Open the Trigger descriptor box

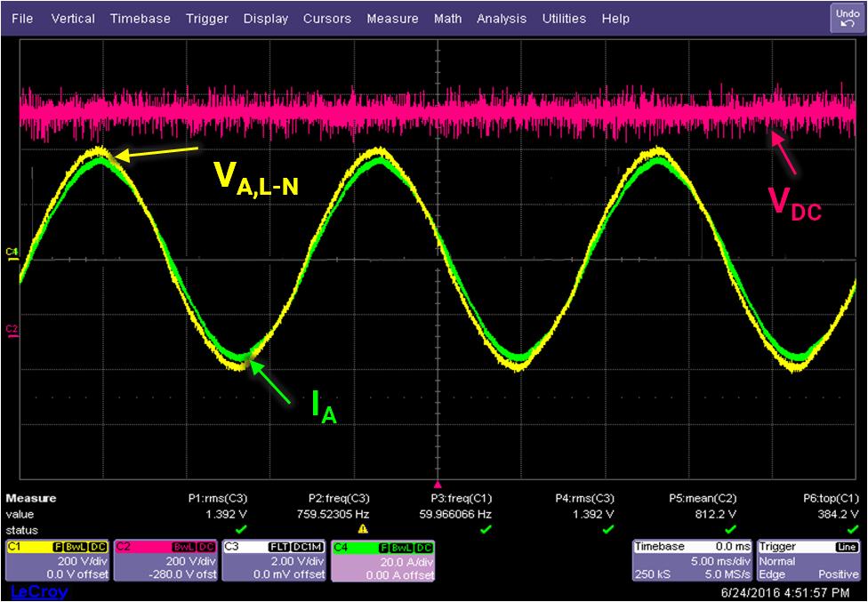tap(809, 560)
